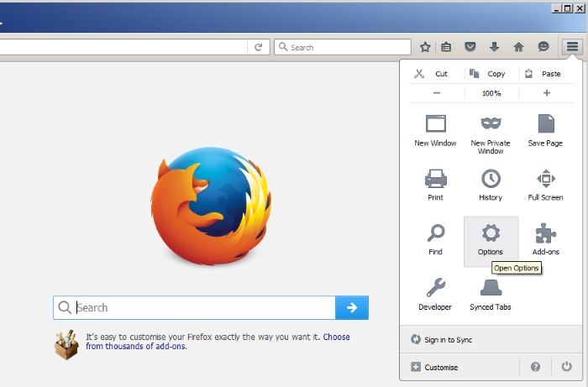Click the main page Search field
Screen dimensions: 588x387
coord(194,307)
